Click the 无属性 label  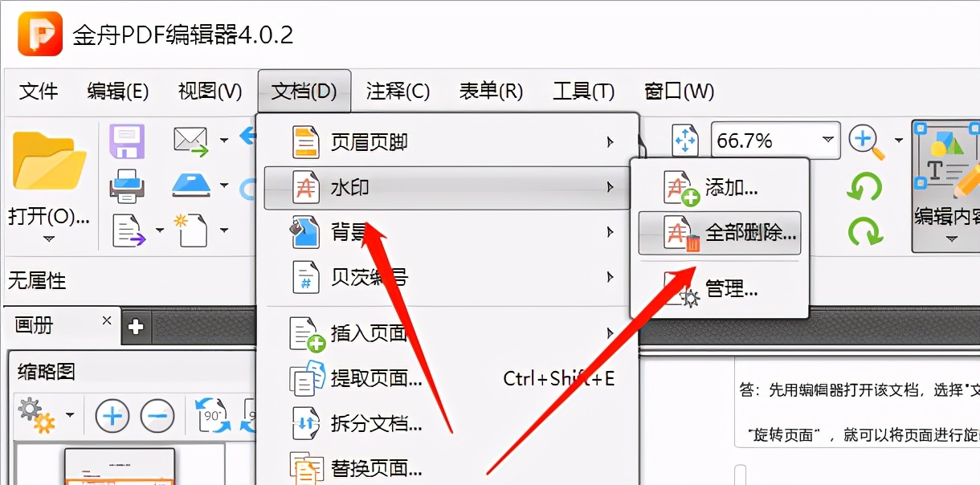37,281
